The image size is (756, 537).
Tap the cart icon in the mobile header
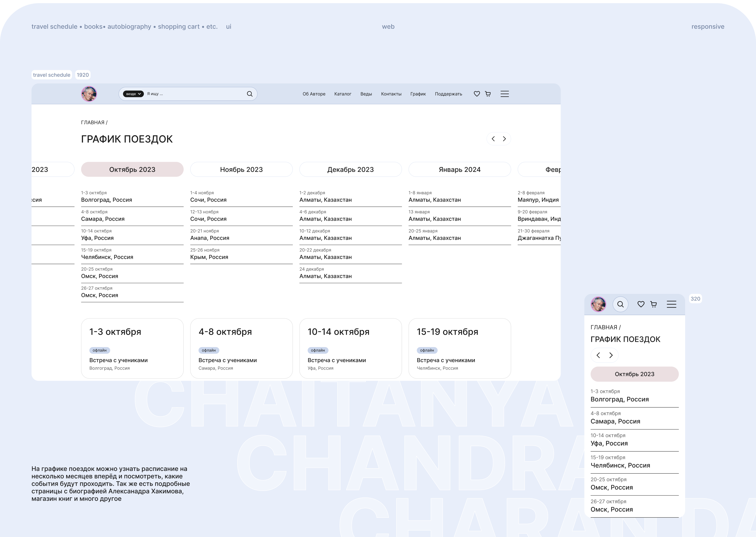point(653,304)
